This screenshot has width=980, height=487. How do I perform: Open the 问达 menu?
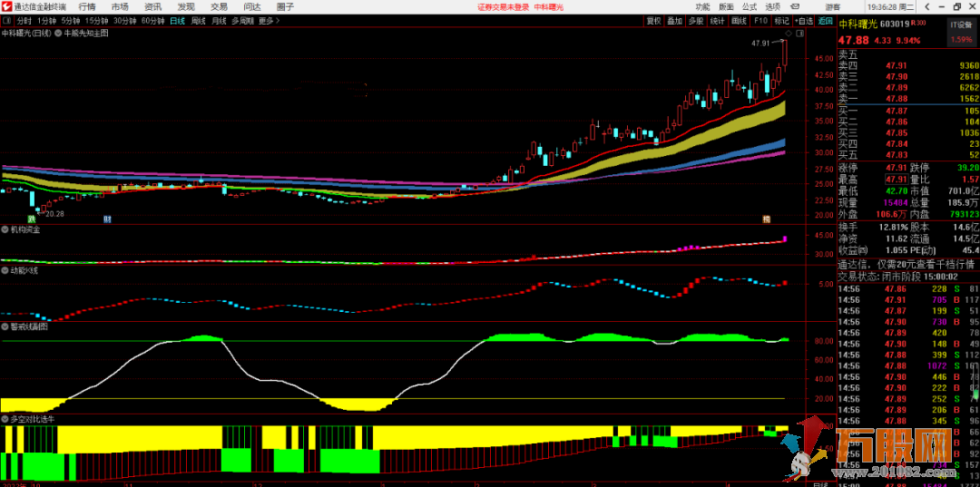tap(252, 7)
